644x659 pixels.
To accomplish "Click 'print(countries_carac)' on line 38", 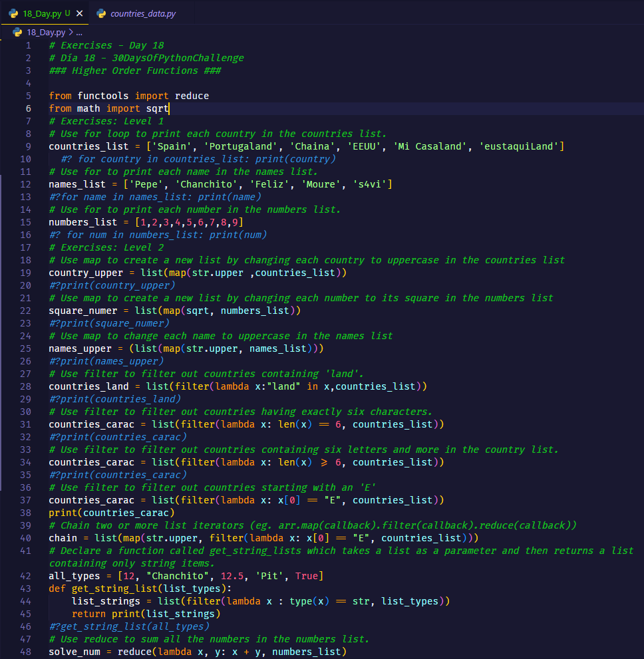I will [111, 513].
